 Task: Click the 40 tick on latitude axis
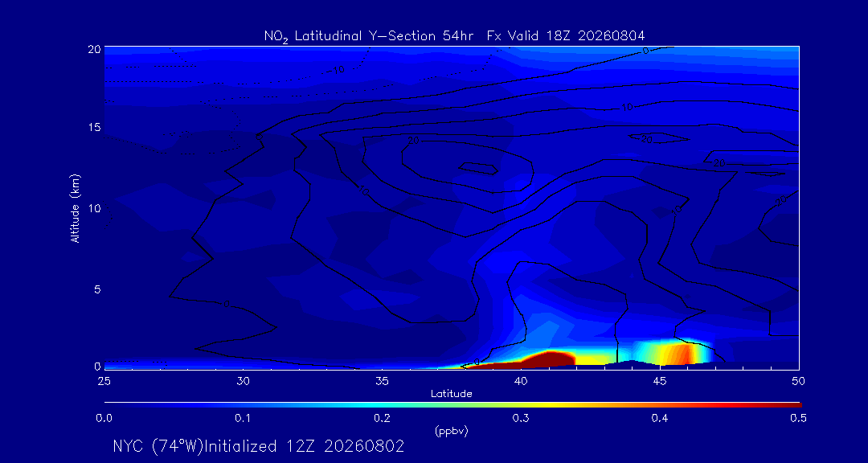click(521, 382)
